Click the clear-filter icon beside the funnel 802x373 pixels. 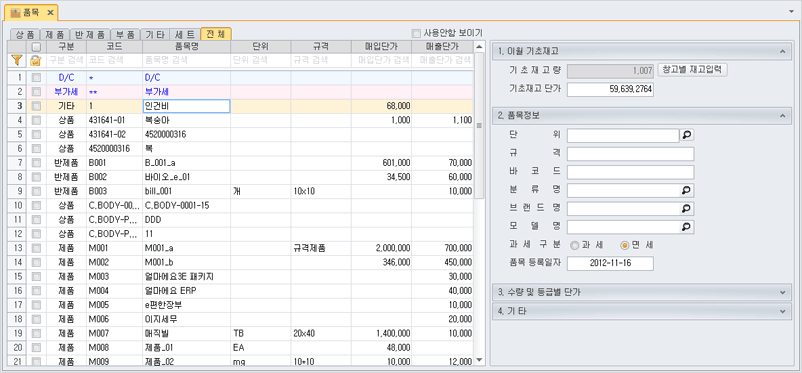point(35,60)
